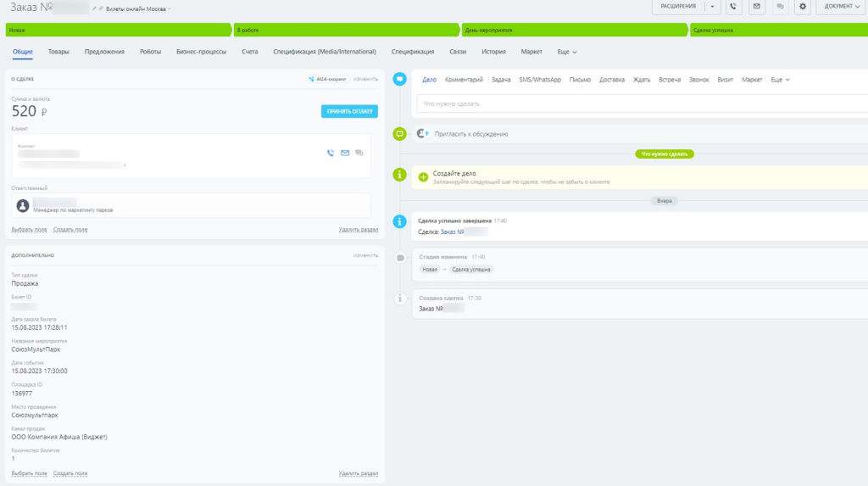Open the Документ dropdown
This screenshot has width=868, height=486.
(842, 7)
